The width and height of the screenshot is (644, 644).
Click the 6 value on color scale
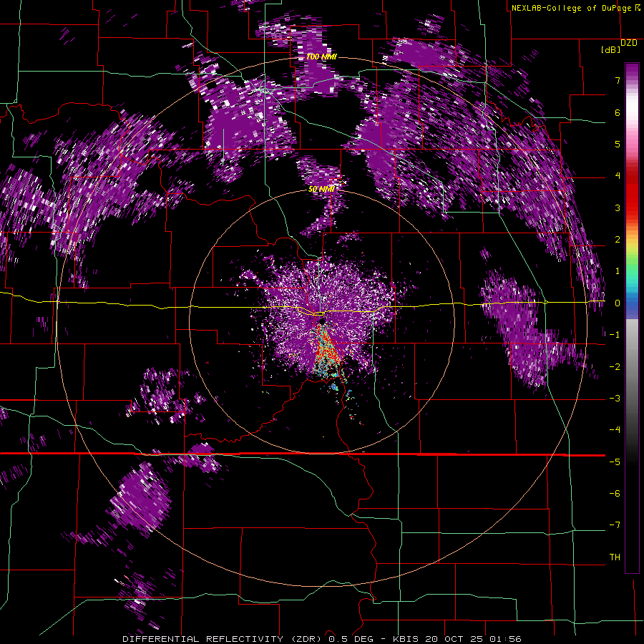point(618,112)
